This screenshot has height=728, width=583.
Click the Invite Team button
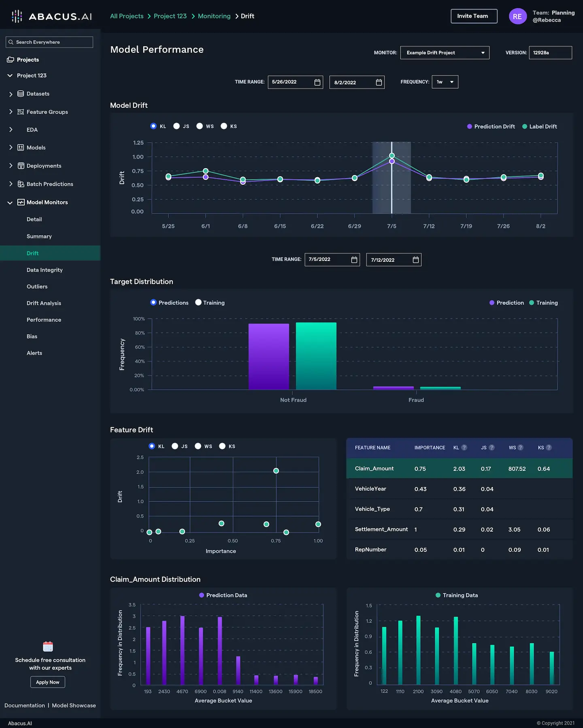(474, 16)
